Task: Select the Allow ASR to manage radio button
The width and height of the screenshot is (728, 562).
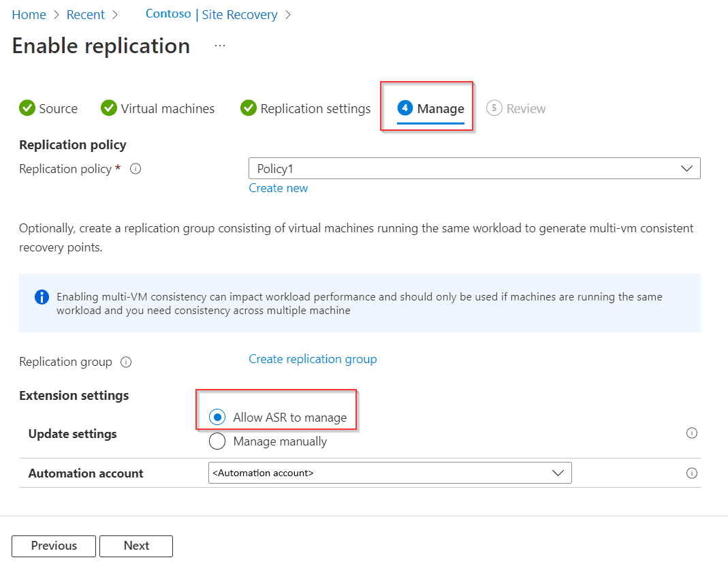Action: [x=217, y=417]
